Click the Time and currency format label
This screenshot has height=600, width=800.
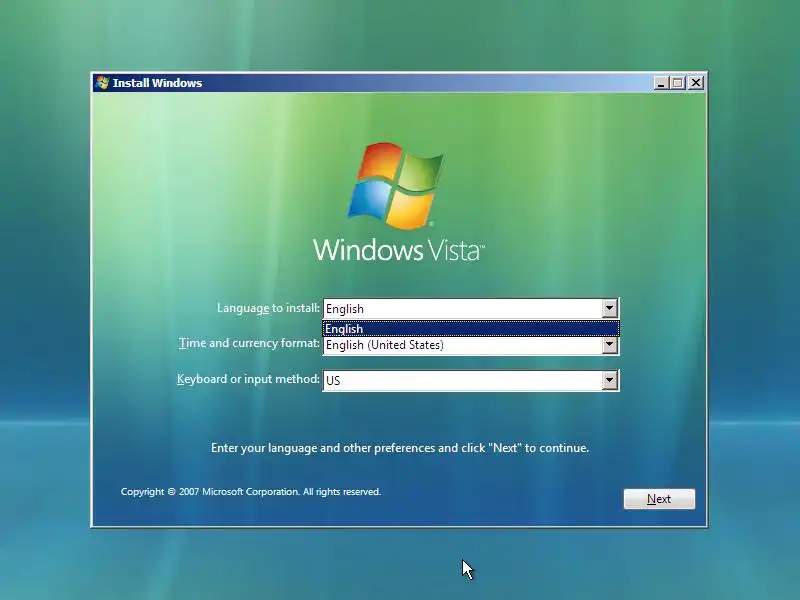point(249,343)
